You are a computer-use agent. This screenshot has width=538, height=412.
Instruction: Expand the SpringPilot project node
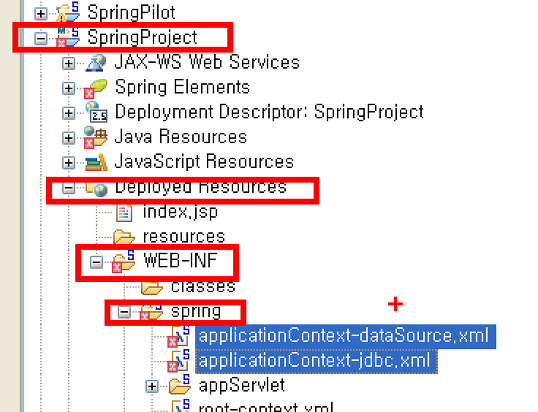click(41, 14)
